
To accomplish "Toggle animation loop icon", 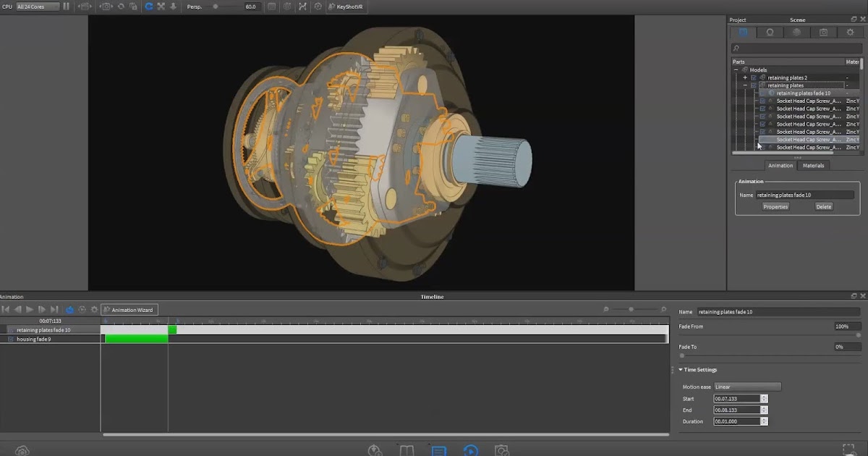I will [x=69, y=310].
